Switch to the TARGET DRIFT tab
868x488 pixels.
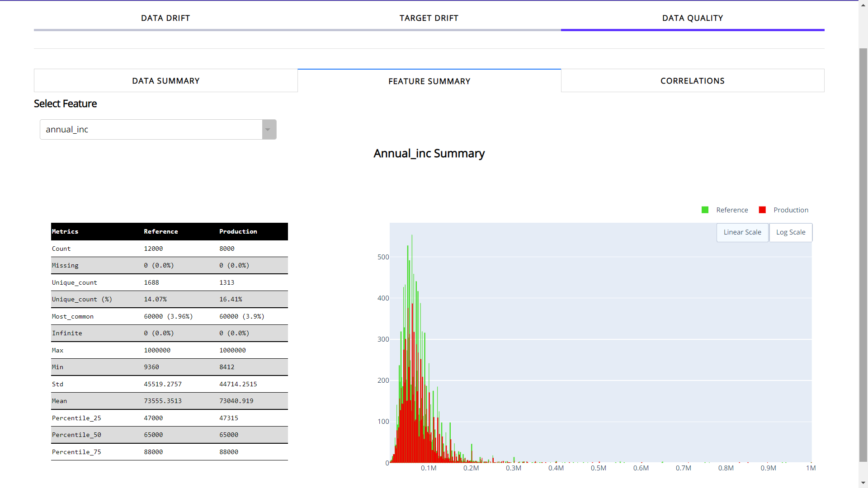tap(429, 18)
